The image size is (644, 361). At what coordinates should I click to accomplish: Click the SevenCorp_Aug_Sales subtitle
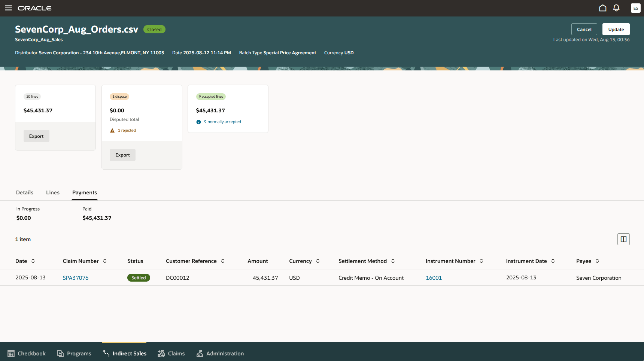point(39,40)
